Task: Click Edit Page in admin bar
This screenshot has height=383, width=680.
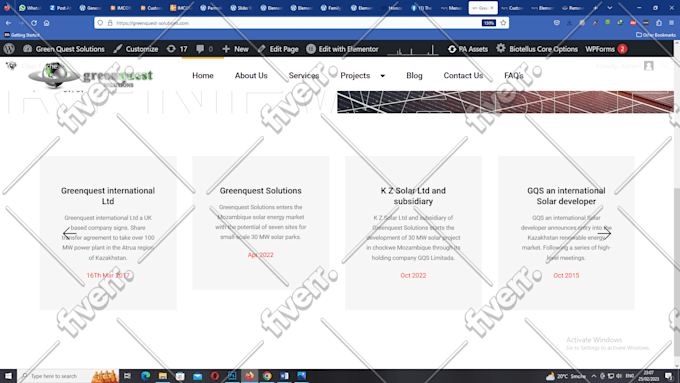Action: click(278, 49)
